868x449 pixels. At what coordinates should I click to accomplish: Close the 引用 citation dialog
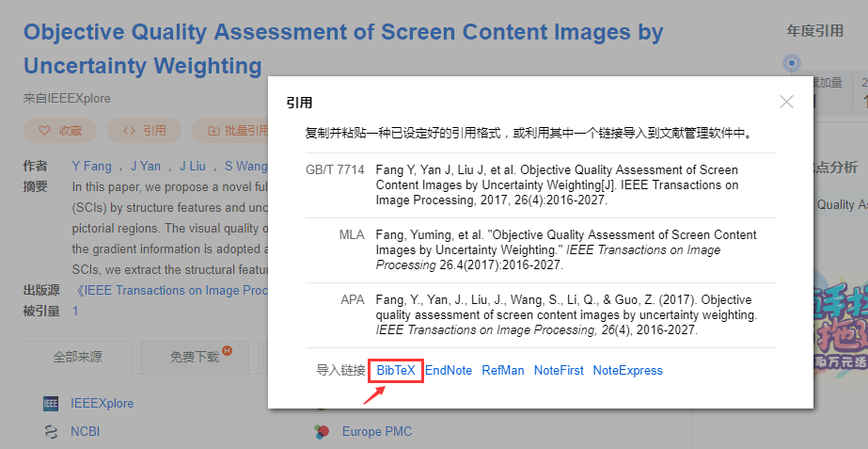tap(786, 102)
